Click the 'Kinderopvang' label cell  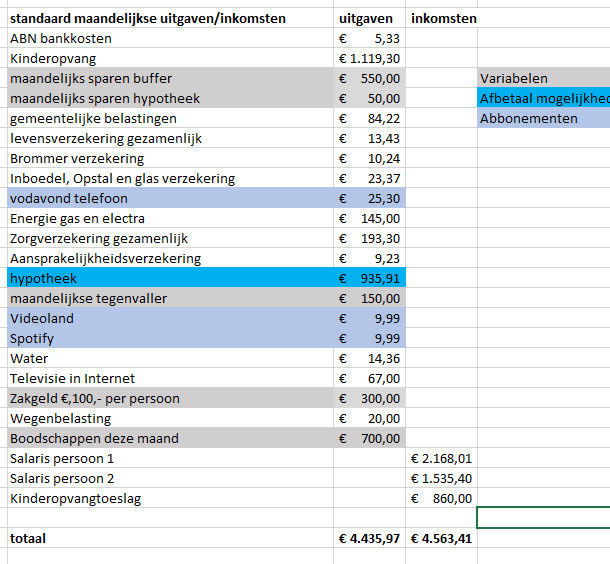click(x=170, y=58)
